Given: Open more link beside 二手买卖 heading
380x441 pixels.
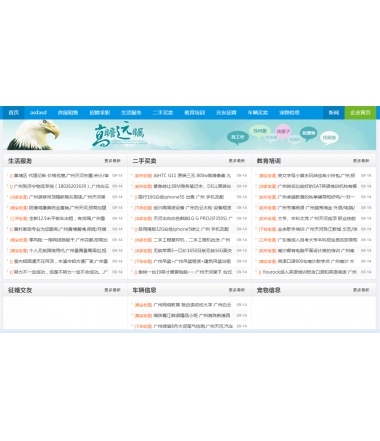Looking at the screenshot, I should [237, 161].
